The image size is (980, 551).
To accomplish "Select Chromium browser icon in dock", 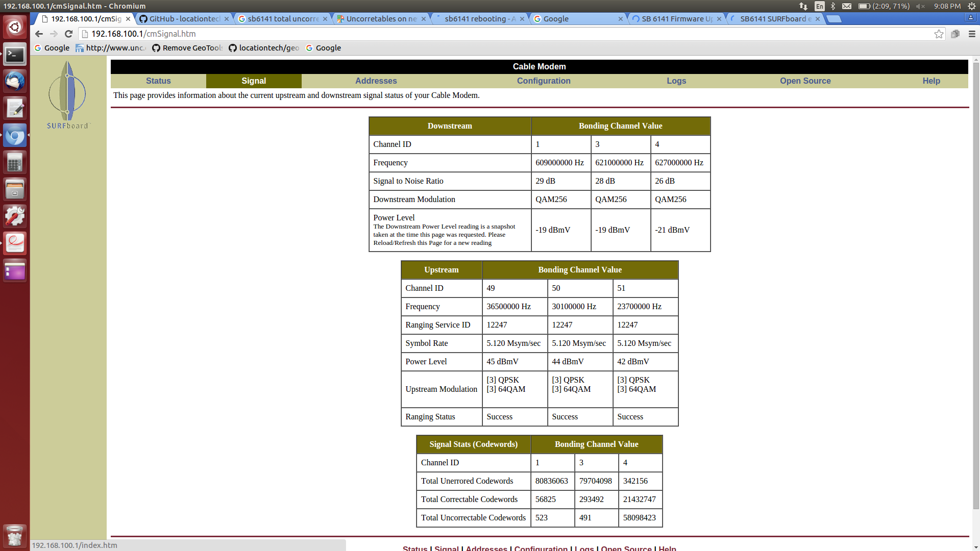I will pos(15,136).
